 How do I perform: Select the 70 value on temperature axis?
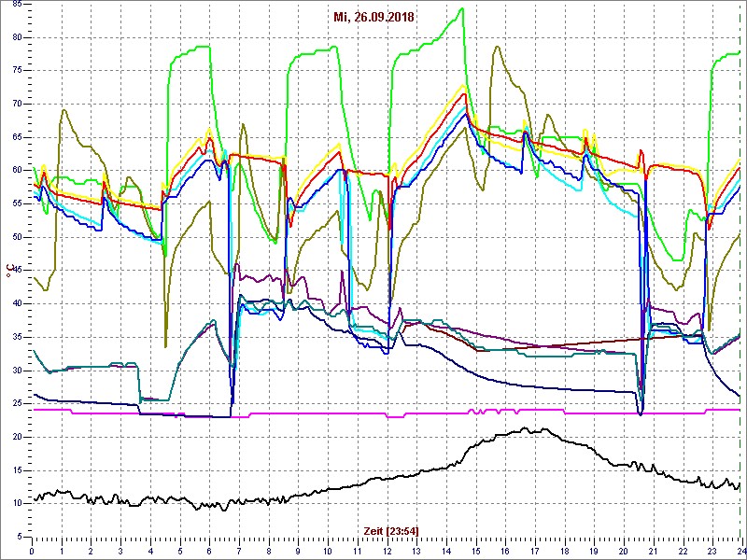click(x=17, y=105)
